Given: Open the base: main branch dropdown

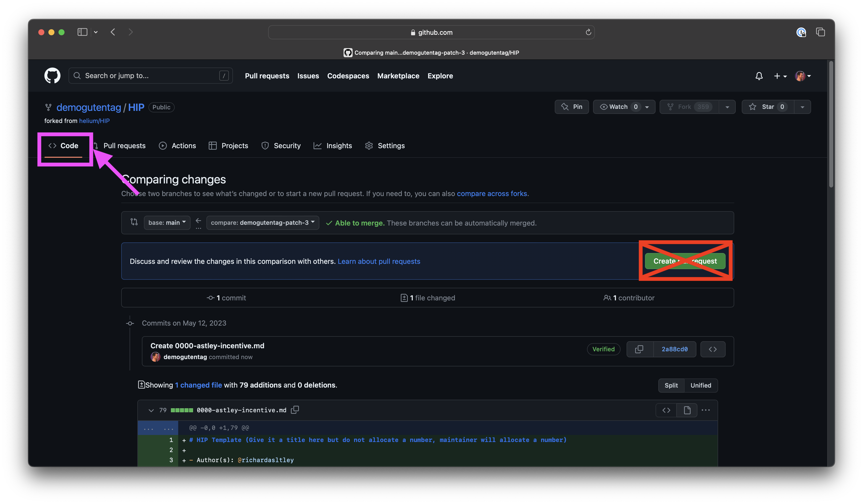Looking at the screenshot, I should [x=167, y=223].
